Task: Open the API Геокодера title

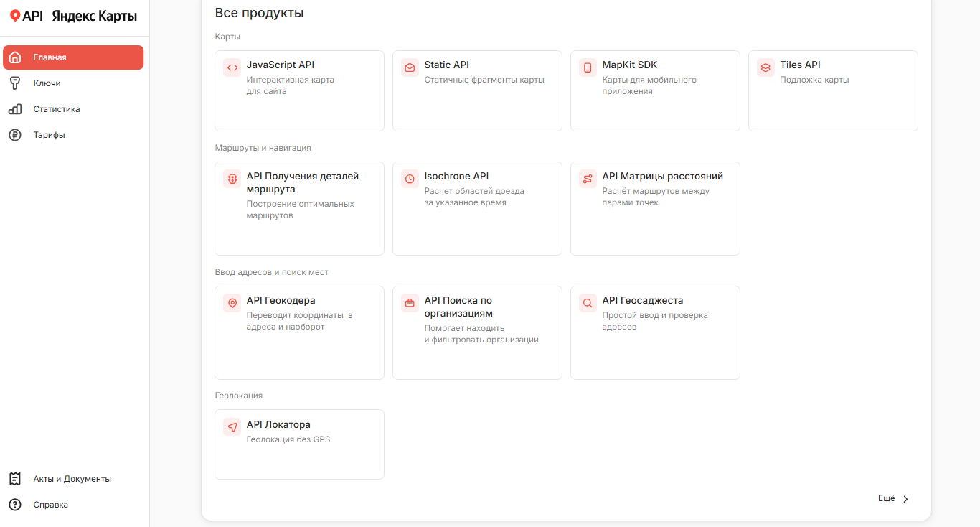Action: coord(281,300)
